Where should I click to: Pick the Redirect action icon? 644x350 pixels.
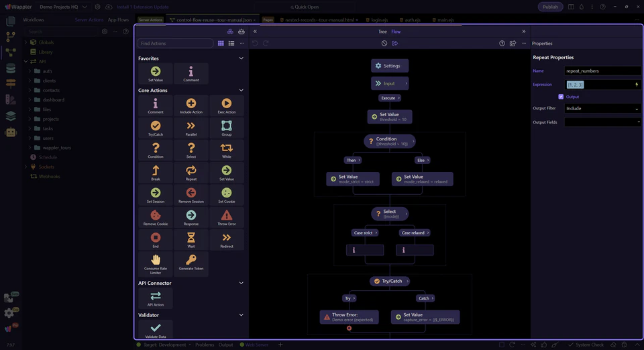227,240
